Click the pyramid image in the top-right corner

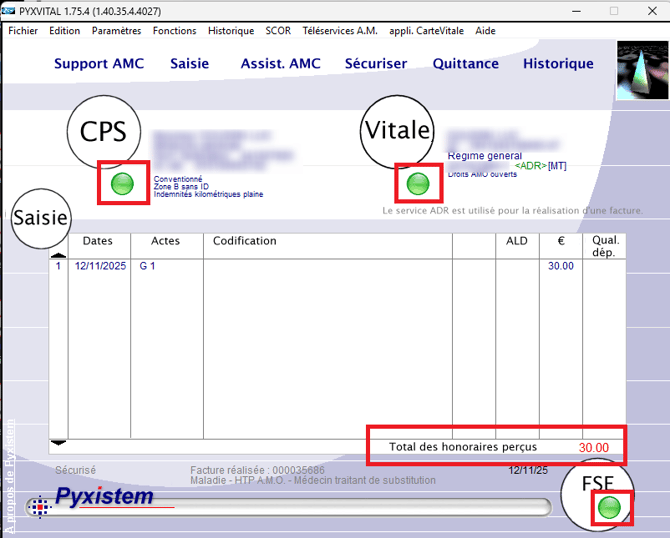pyautogui.click(x=641, y=70)
